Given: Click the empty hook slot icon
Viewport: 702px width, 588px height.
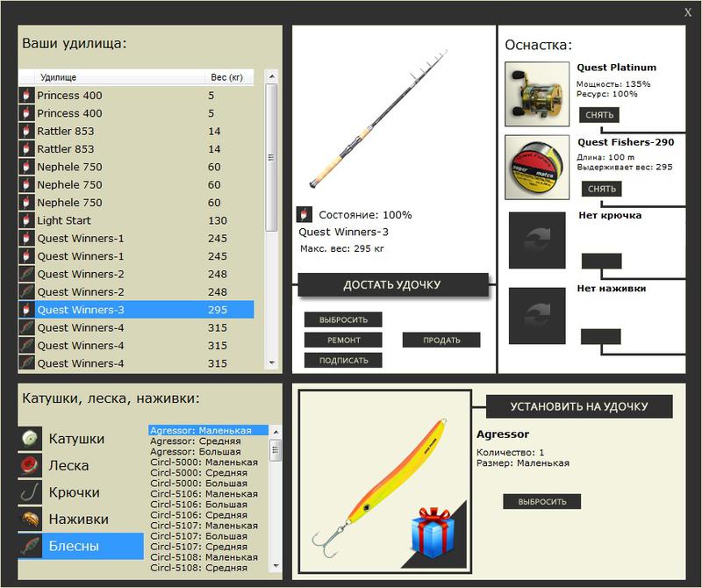Looking at the screenshot, I should 537,240.
